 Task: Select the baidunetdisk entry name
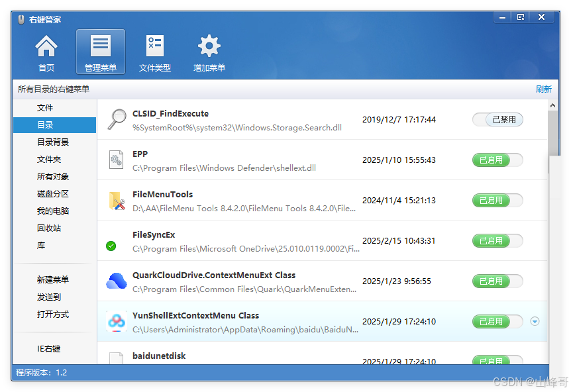[159, 356]
